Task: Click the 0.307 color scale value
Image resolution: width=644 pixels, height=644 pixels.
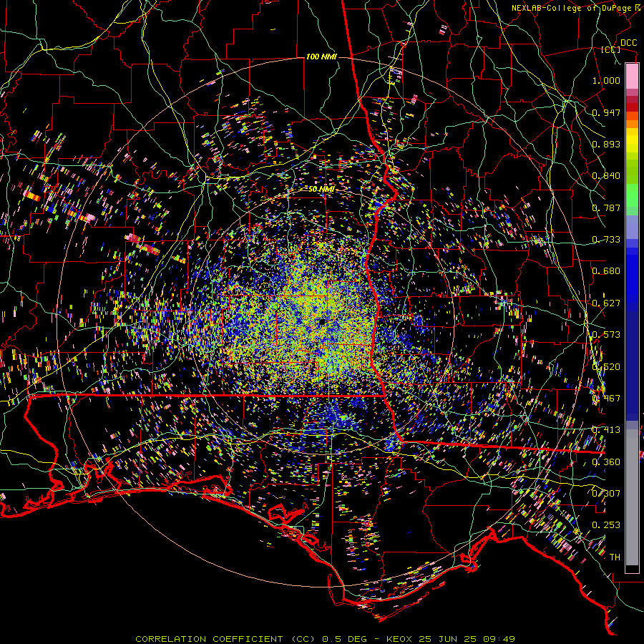Action: tap(606, 493)
